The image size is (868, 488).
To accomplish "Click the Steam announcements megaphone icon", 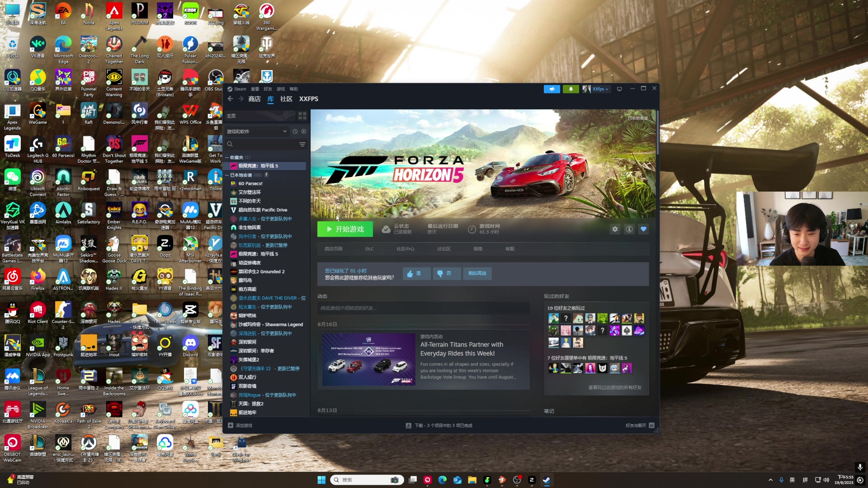I will 552,89.
